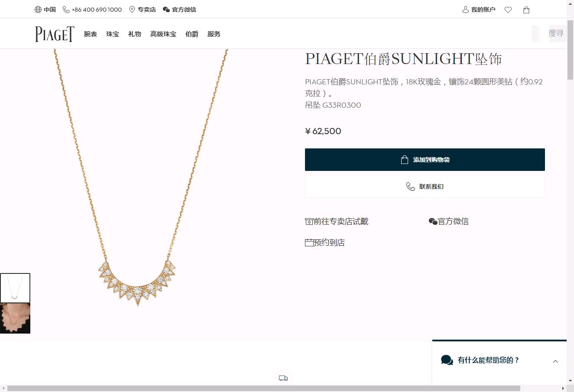Click the horizontal scrollbar at page bottom
The width and height of the screenshot is (574, 392).
(x=263, y=388)
